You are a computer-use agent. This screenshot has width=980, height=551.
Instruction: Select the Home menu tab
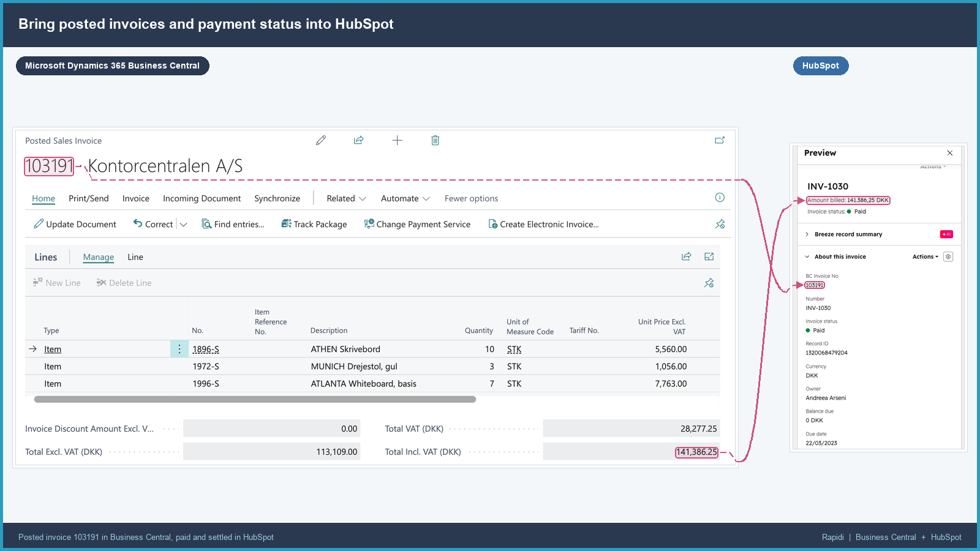tap(43, 198)
